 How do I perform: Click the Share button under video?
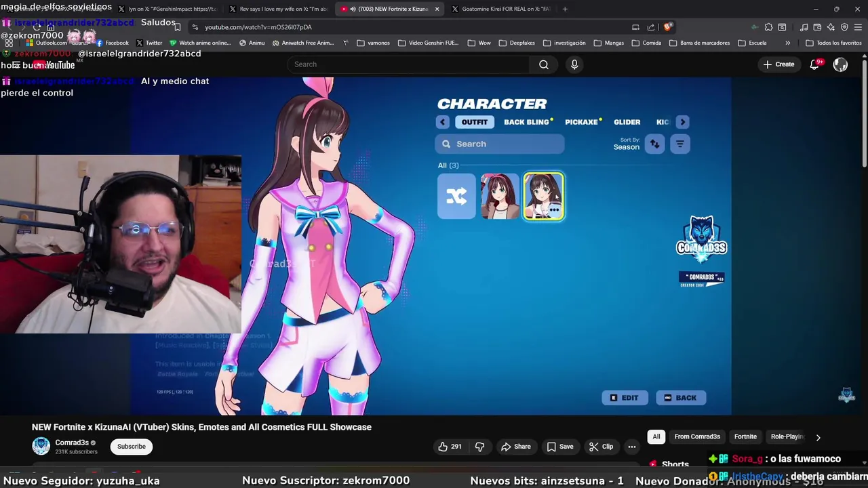coord(515,447)
